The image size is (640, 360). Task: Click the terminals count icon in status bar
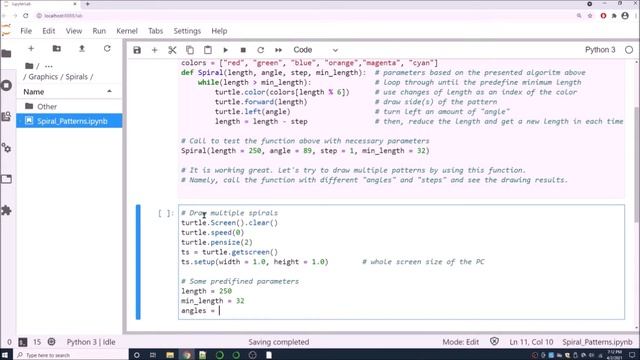[23, 342]
